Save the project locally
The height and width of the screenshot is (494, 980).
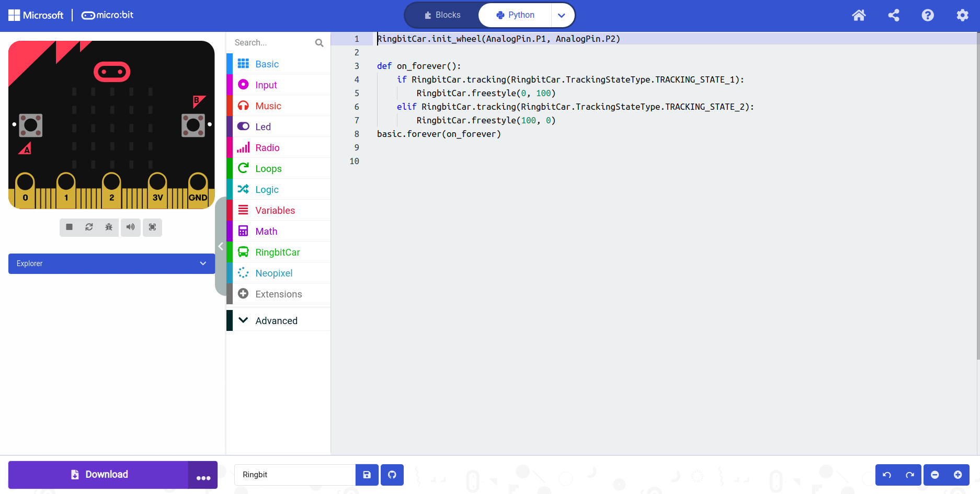pyautogui.click(x=367, y=475)
